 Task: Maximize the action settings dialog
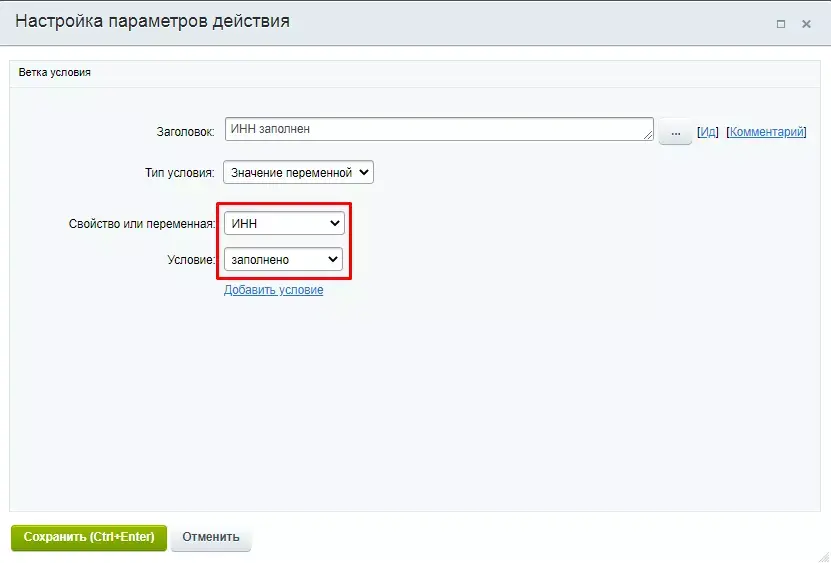pos(781,24)
